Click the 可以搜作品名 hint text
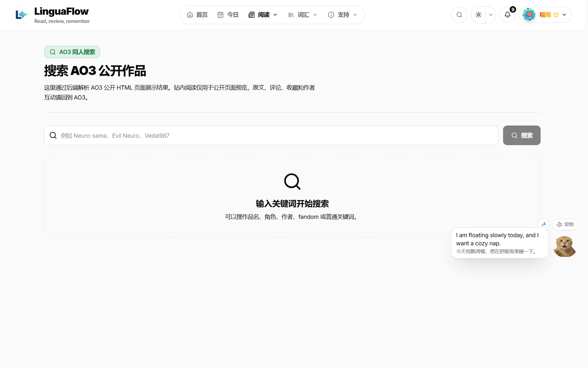Viewport: 588px width, 368px height. point(292,217)
